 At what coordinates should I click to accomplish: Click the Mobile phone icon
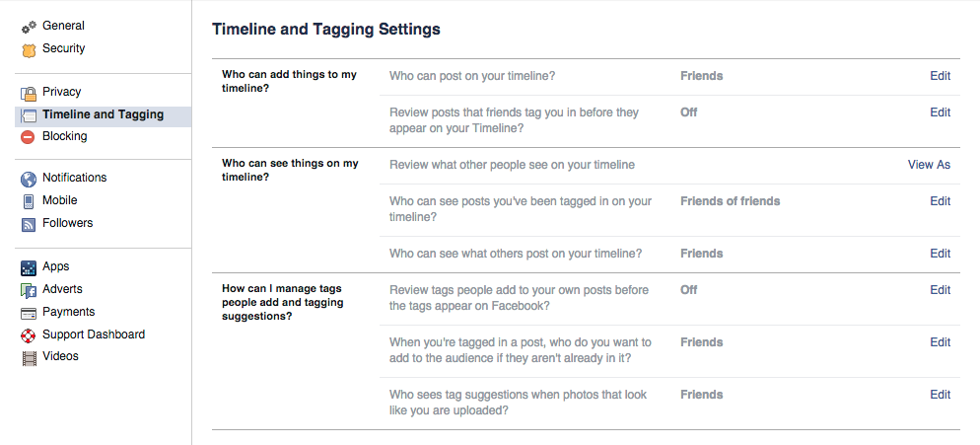pos(29,201)
